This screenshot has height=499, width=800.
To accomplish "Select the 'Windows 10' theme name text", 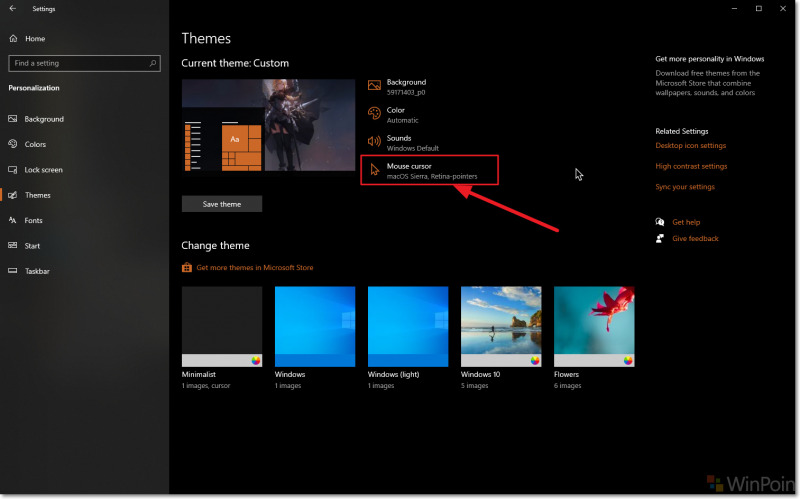I will point(481,375).
